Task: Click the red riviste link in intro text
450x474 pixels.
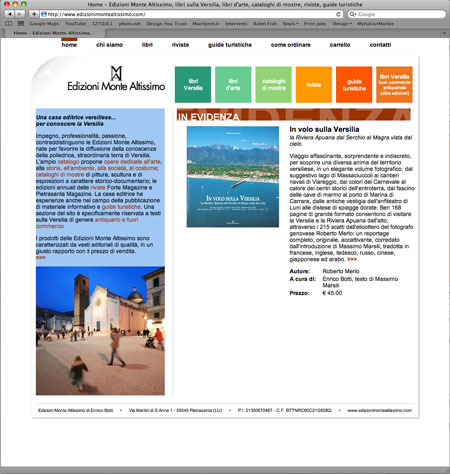Action: [98, 188]
